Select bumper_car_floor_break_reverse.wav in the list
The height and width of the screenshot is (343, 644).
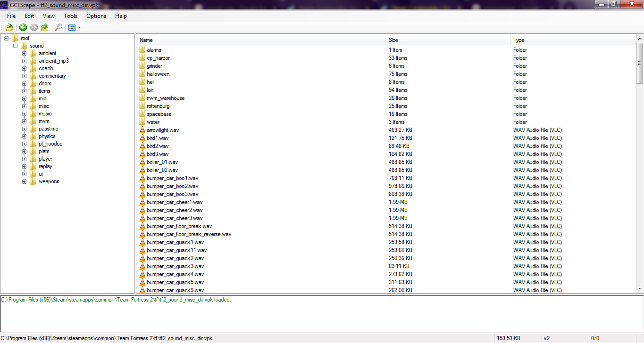[x=189, y=234]
